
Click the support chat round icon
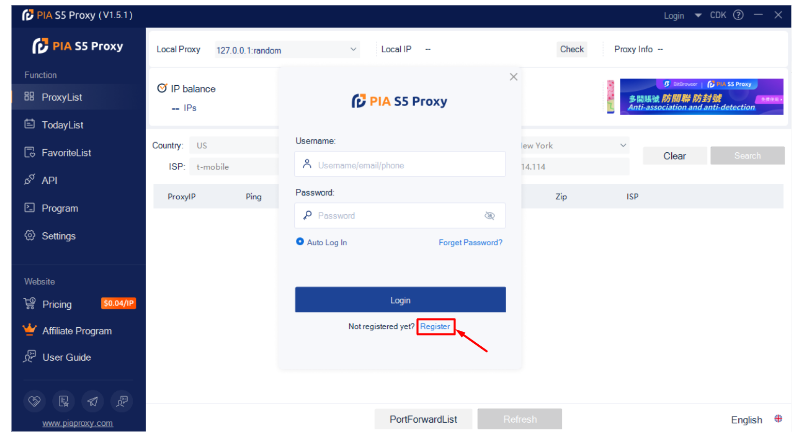pyautogui.click(x=122, y=401)
